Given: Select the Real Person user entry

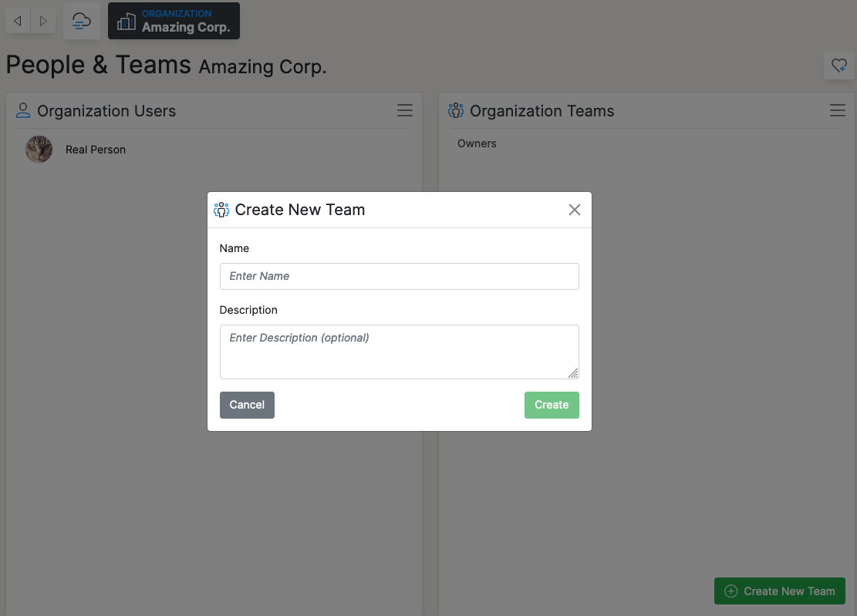Looking at the screenshot, I should [x=95, y=150].
